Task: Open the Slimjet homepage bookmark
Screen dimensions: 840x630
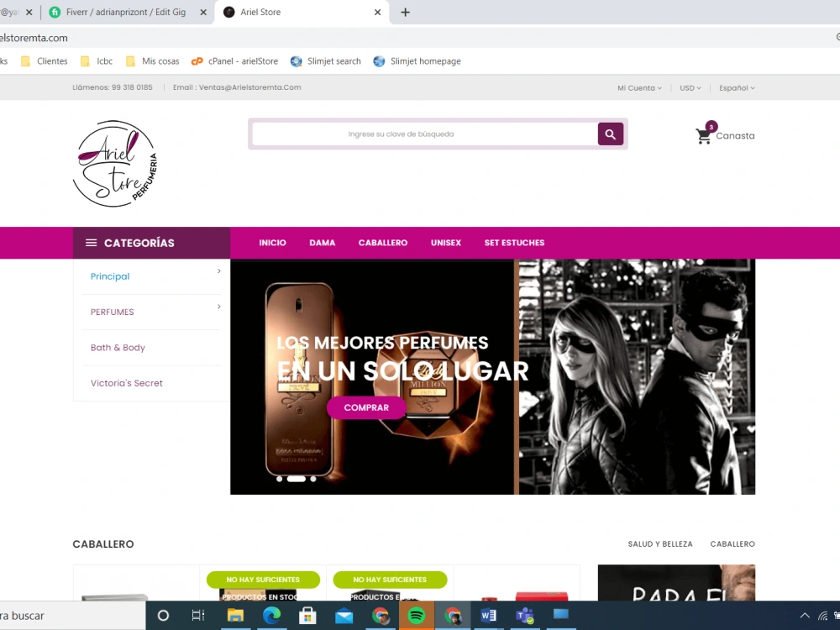Action: coord(417,61)
